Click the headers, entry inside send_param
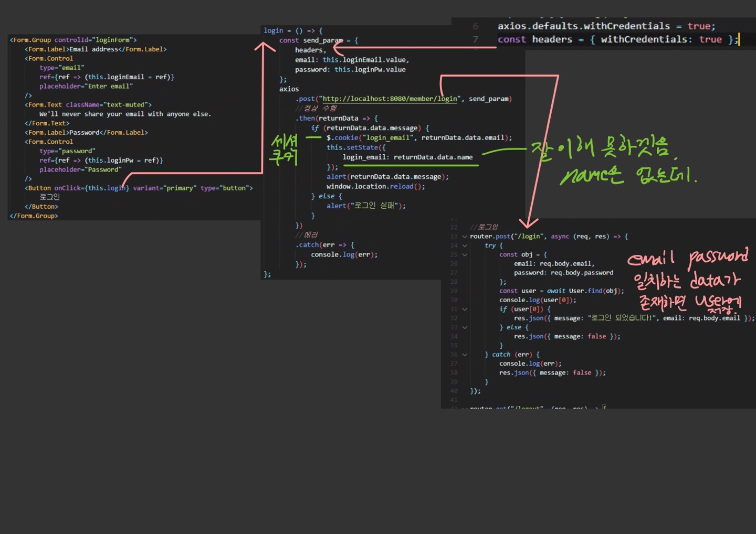The height and width of the screenshot is (534, 756). pos(310,50)
